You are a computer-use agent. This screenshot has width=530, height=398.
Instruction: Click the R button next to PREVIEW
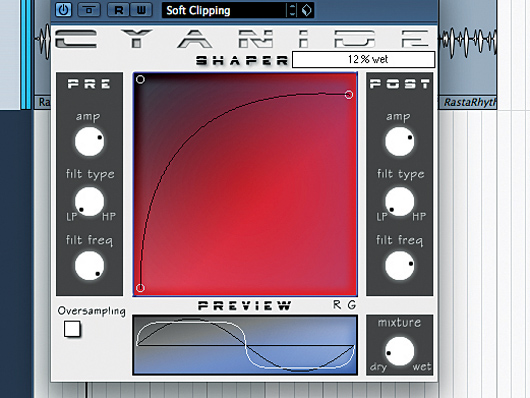point(337,305)
